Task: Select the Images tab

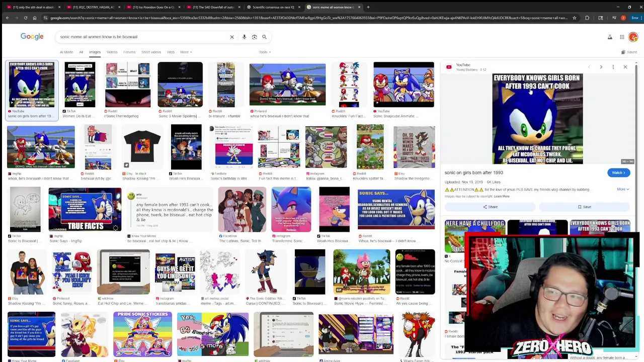Action: pos(95,52)
